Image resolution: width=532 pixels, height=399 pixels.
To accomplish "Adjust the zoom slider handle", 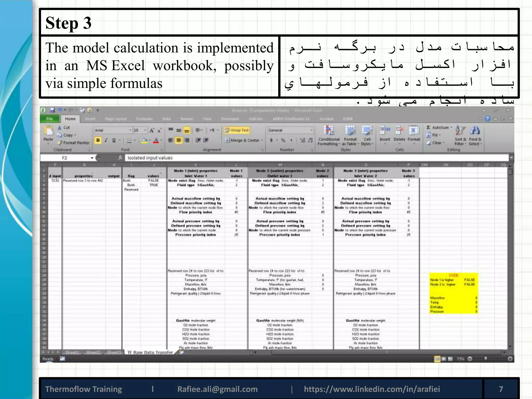I will 486,359.
